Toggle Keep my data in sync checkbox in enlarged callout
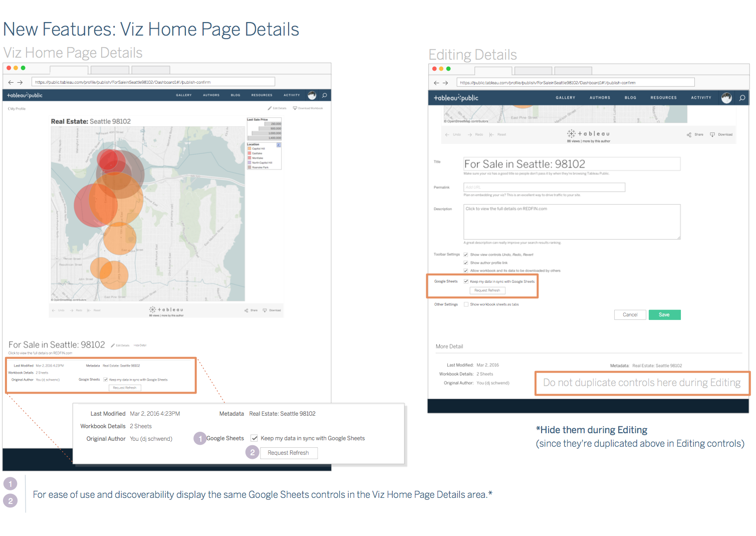Image resolution: width=756 pixels, height=536 pixels. point(255,438)
